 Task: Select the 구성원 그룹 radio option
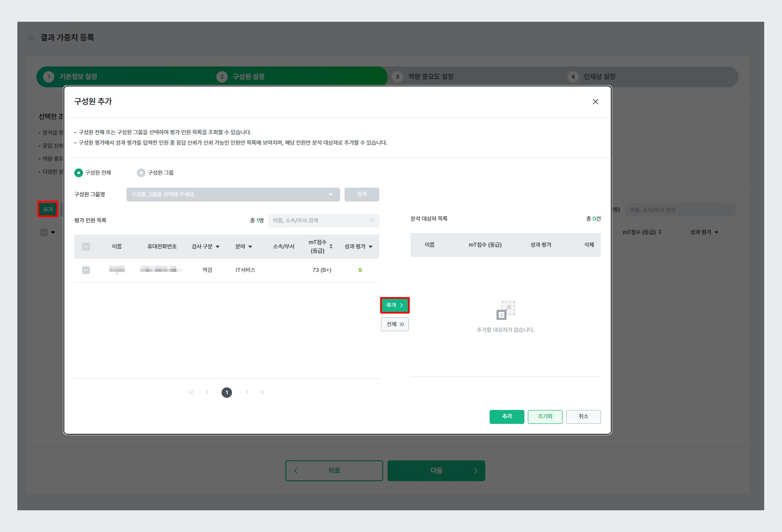click(141, 173)
